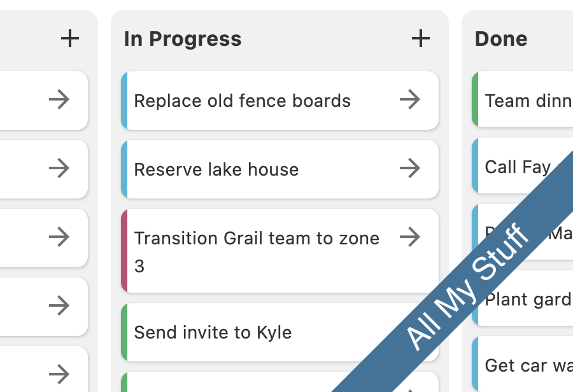
Task: Click the blue color bar on the Reserve lake house card
Action: pyautogui.click(x=125, y=169)
